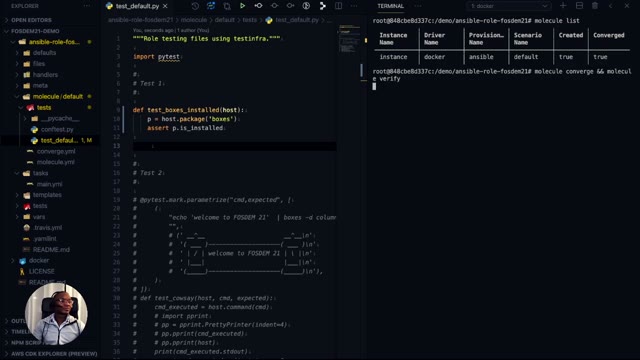Viewport: 640px width, 360px height.
Task: Open the '1: docker' terminal selector dropdown
Action: (x=508, y=6)
